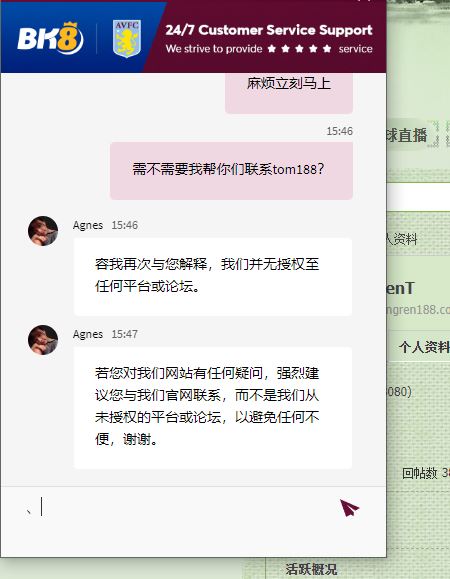Click the five-star service rating
This screenshot has width=450, height=579.
click(299, 49)
